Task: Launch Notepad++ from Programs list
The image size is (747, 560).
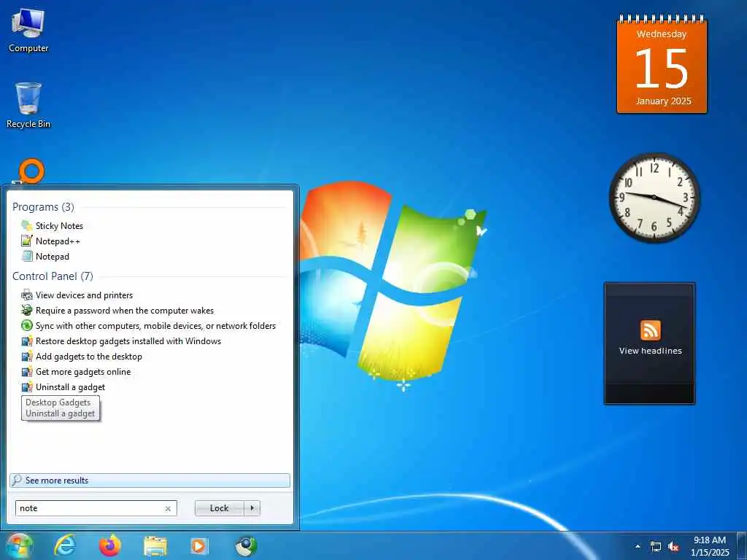Action: pyautogui.click(x=58, y=241)
